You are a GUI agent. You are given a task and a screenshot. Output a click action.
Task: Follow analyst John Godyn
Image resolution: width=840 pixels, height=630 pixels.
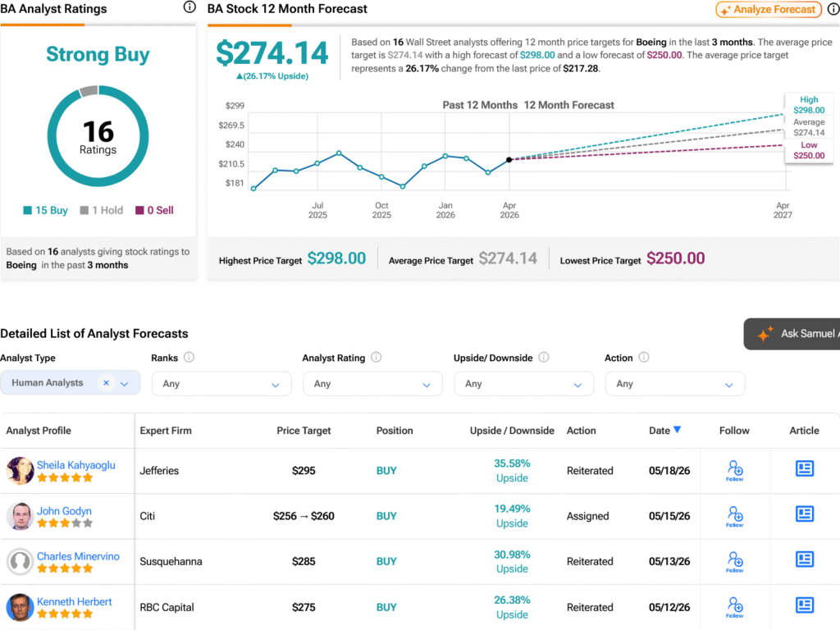[734, 517]
